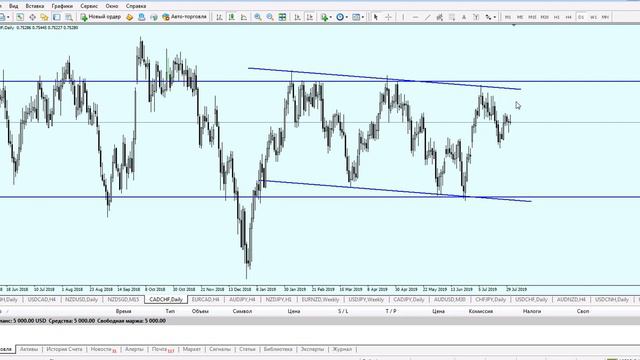Open the Справка menu

click(x=136, y=6)
